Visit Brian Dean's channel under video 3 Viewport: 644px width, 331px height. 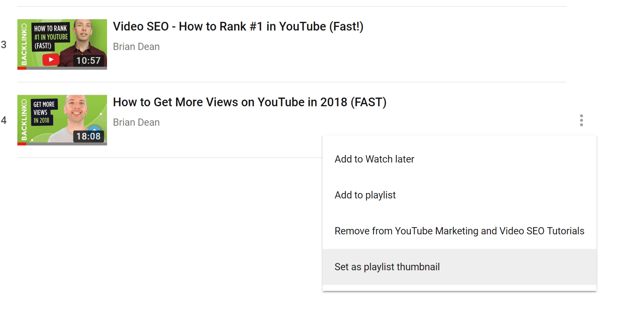(136, 47)
